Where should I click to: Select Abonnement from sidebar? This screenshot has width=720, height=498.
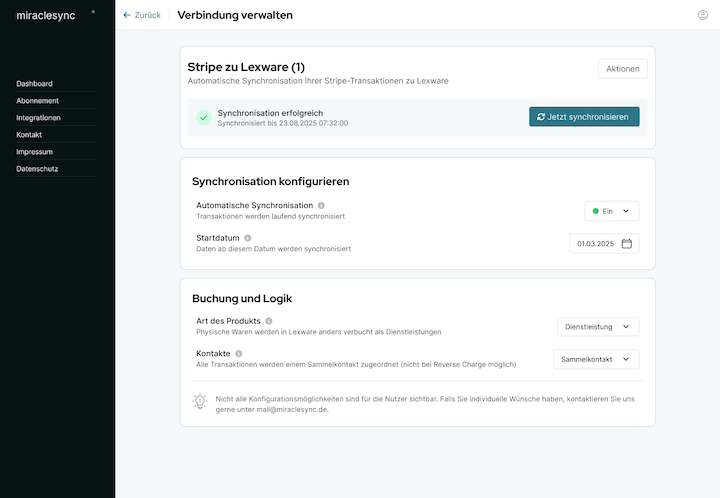pos(38,101)
